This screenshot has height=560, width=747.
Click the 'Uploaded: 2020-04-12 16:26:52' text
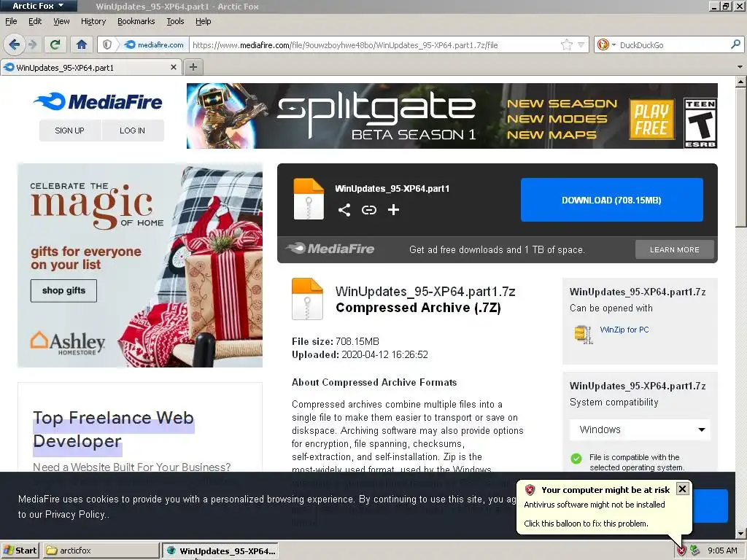point(360,355)
